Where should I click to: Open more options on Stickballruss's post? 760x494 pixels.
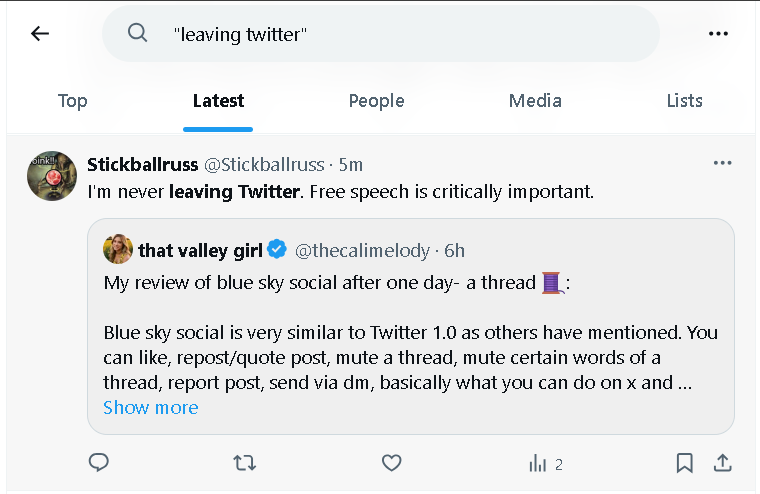click(x=722, y=164)
